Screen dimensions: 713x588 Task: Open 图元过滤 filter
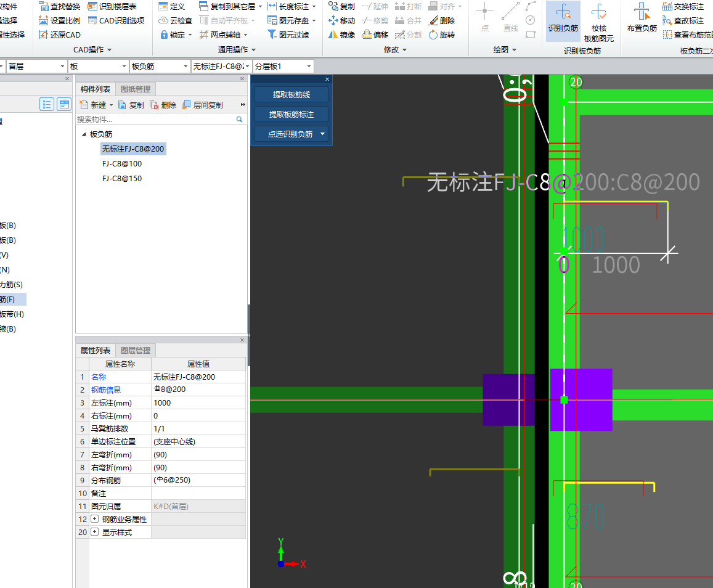pyautogui.click(x=288, y=35)
